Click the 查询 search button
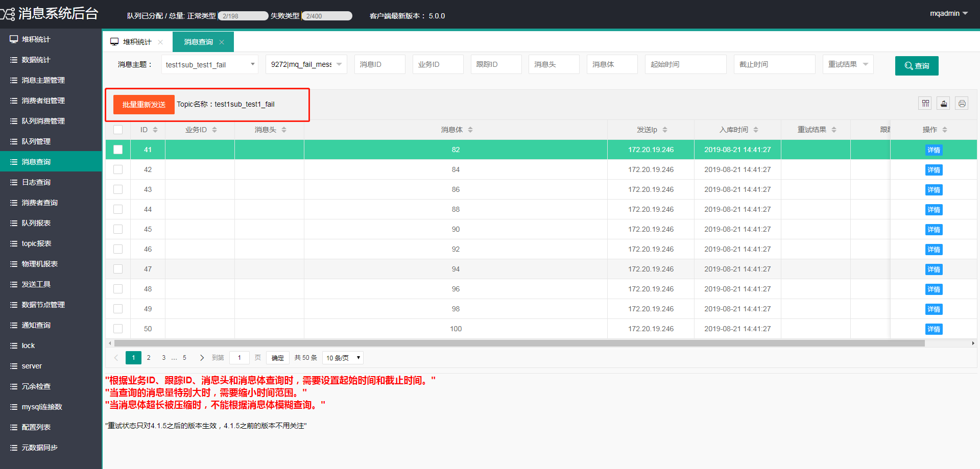 coord(917,66)
